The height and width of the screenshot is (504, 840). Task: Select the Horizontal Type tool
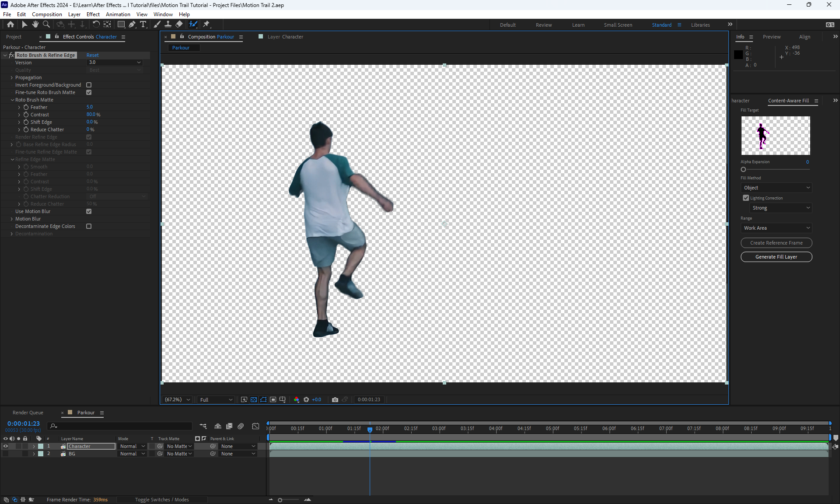click(143, 24)
